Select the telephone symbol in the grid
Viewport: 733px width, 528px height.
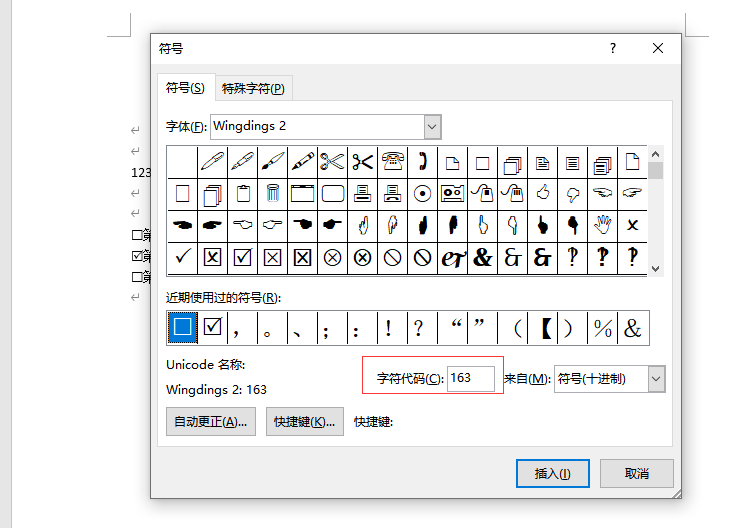pyautogui.click(x=392, y=161)
